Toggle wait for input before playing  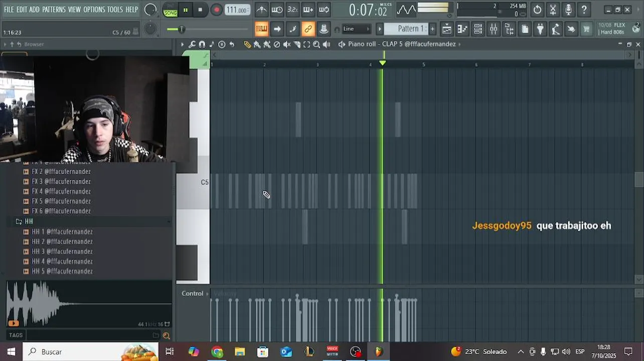(277, 10)
